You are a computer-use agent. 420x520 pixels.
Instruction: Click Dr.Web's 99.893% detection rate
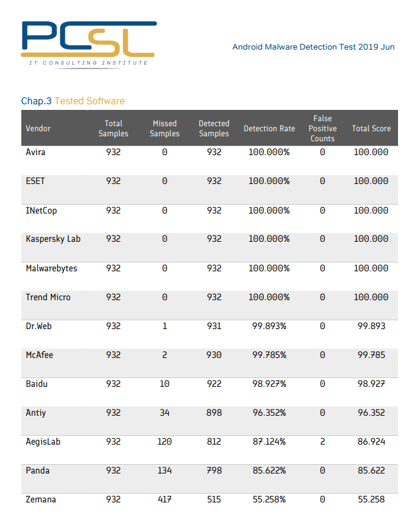click(x=269, y=326)
